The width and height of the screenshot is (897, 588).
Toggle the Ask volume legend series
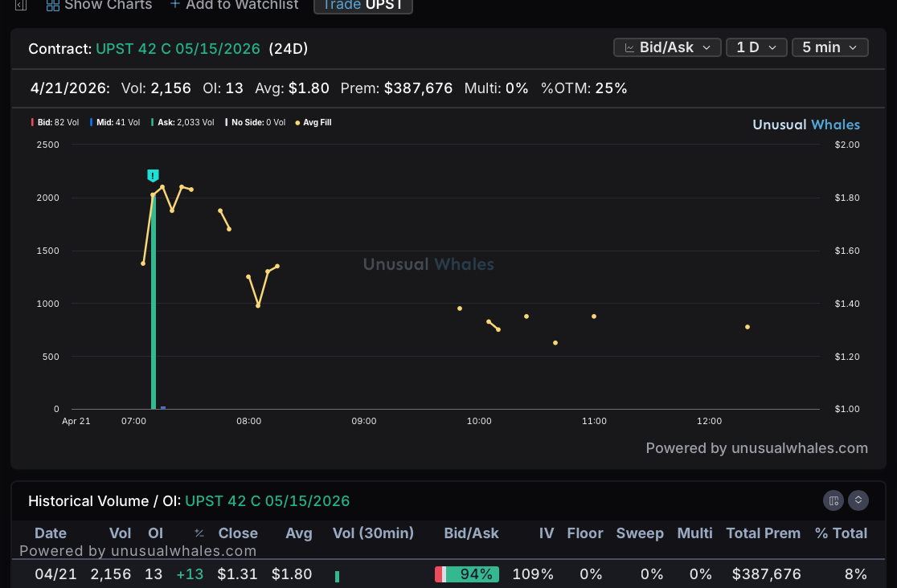[182, 122]
